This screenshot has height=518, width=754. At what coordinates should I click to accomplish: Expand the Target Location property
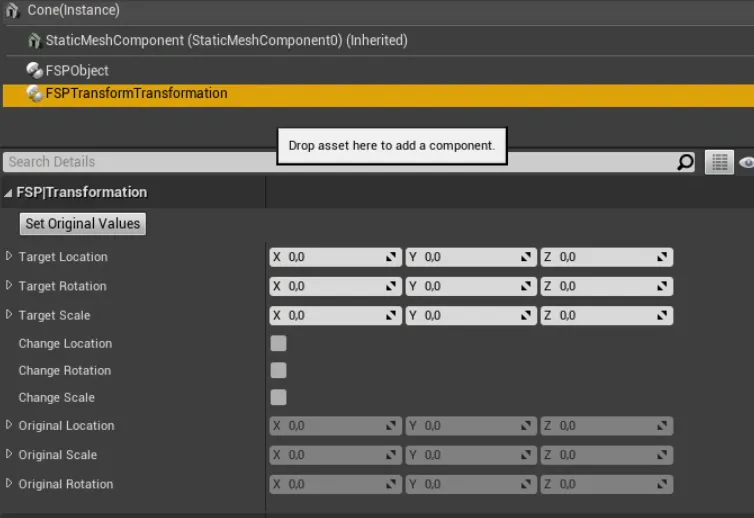point(10,257)
